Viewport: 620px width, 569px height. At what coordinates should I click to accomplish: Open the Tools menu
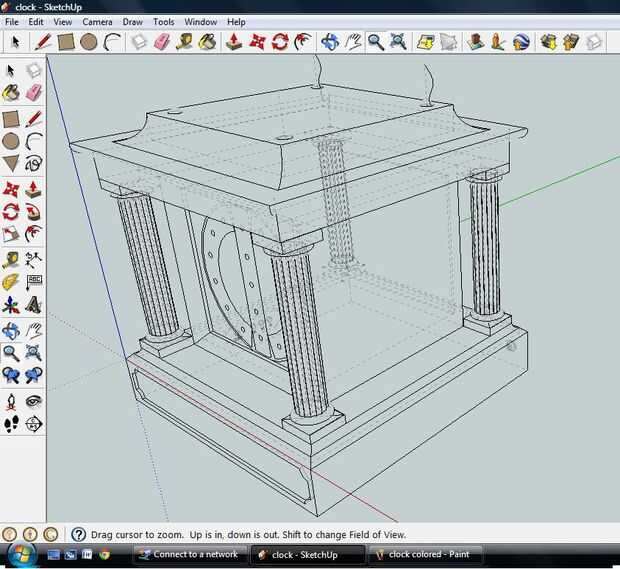(163, 21)
